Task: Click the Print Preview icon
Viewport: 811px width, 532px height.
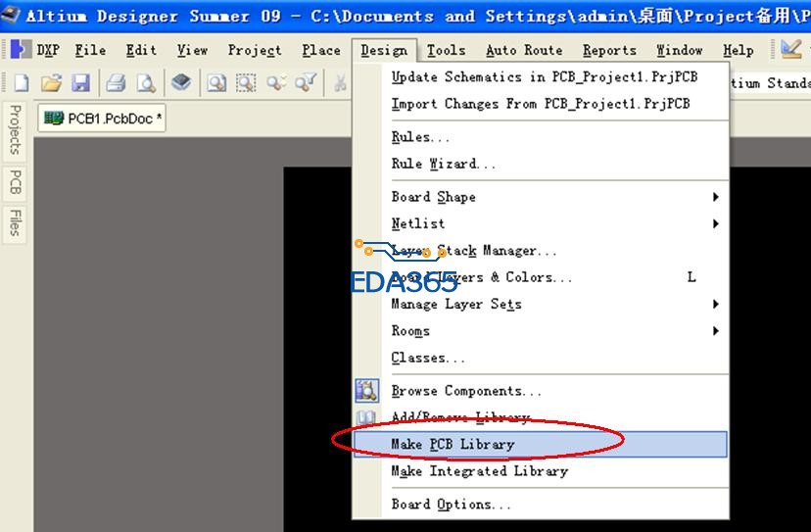Action: pyautogui.click(x=146, y=82)
